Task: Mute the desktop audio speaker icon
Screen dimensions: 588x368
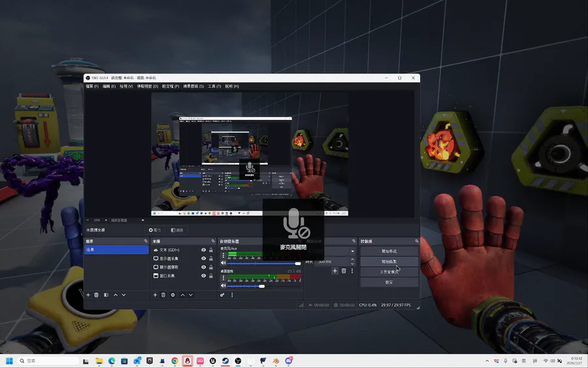Action: coord(223,286)
